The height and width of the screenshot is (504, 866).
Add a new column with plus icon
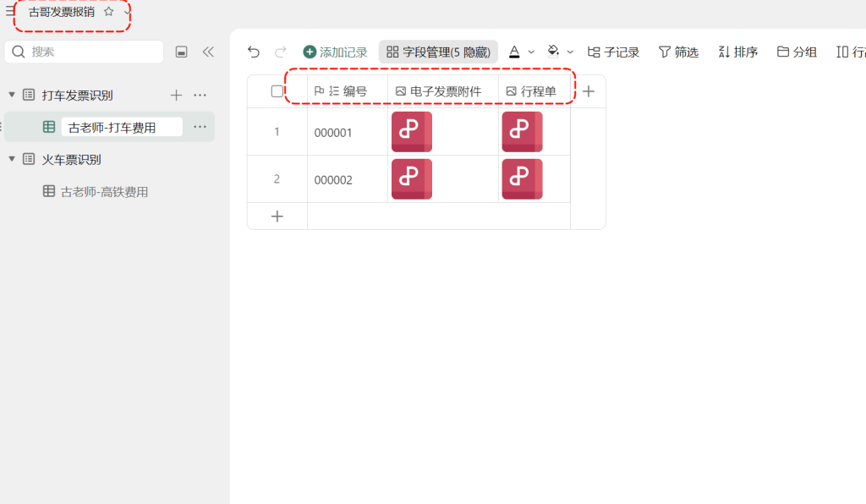pos(589,91)
